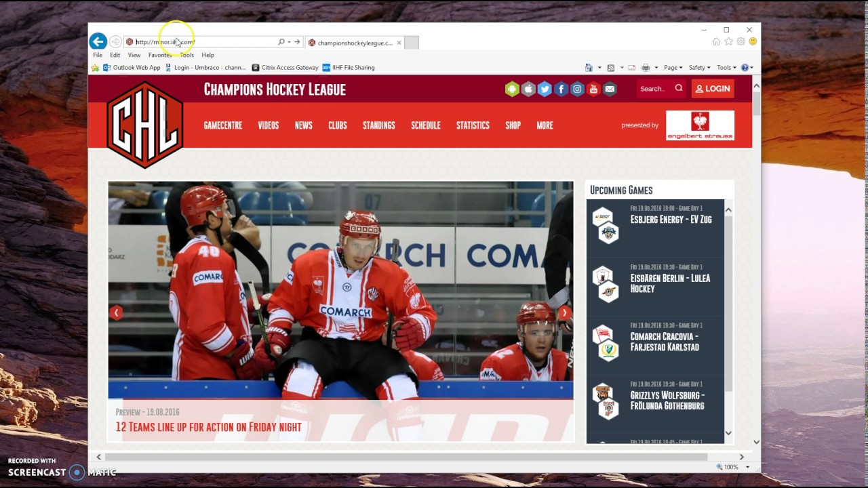Open the Apple app hexagon icon

[x=528, y=89]
